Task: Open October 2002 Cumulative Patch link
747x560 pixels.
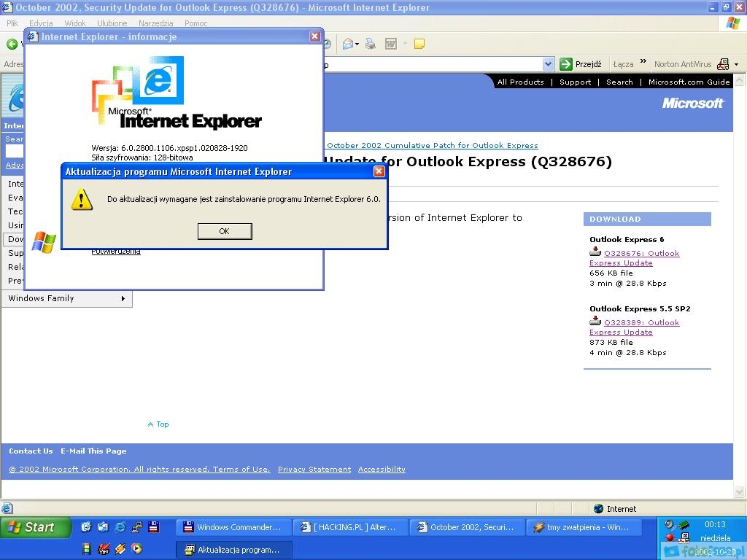Action: (x=432, y=145)
